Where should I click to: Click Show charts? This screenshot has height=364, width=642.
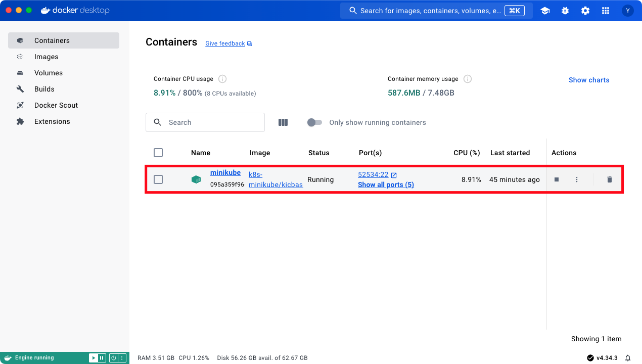(589, 80)
